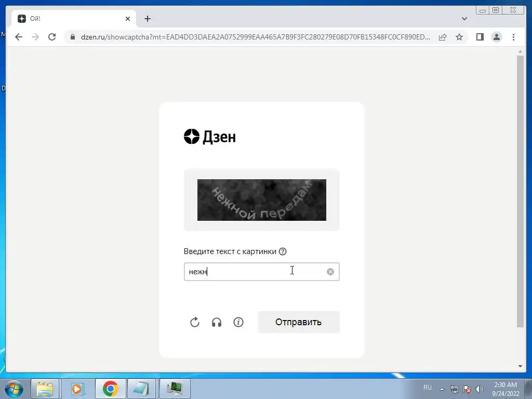Click the Дзен logo
Image resolution: width=532 pixels, height=399 pixels.
click(x=210, y=137)
